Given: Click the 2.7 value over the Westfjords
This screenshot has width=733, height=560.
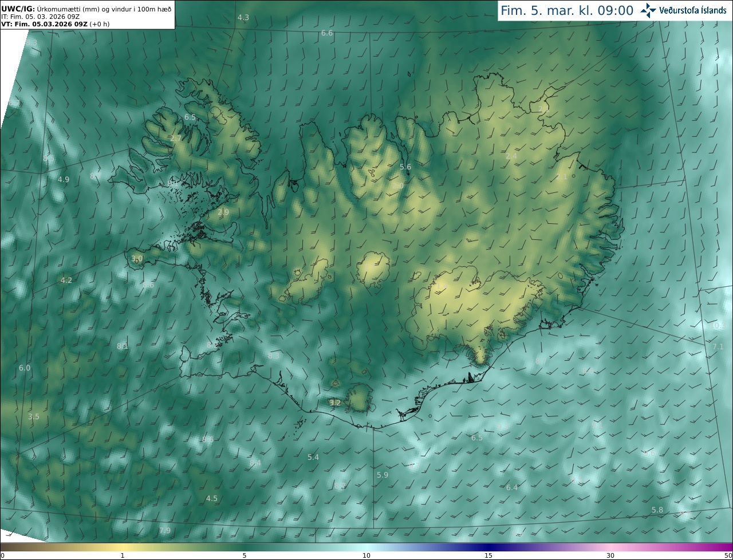Looking at the screenshot, I should tap(176, 139).
